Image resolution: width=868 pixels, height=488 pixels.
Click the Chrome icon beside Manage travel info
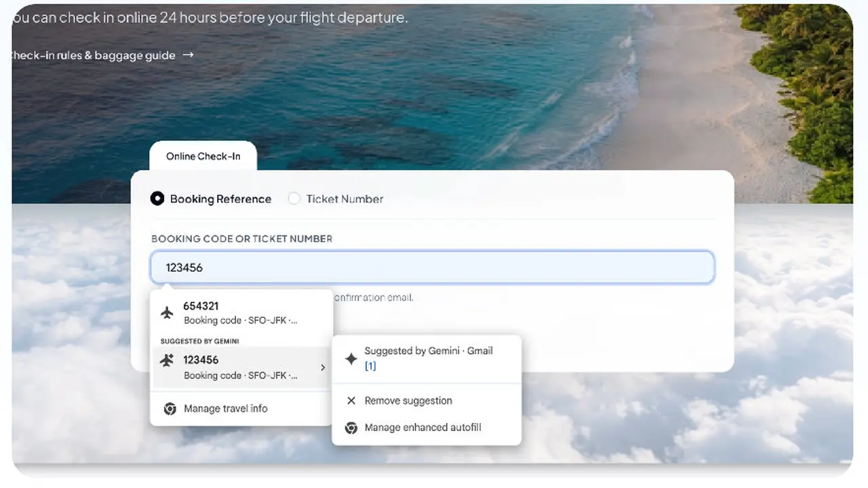coord(170,409)
